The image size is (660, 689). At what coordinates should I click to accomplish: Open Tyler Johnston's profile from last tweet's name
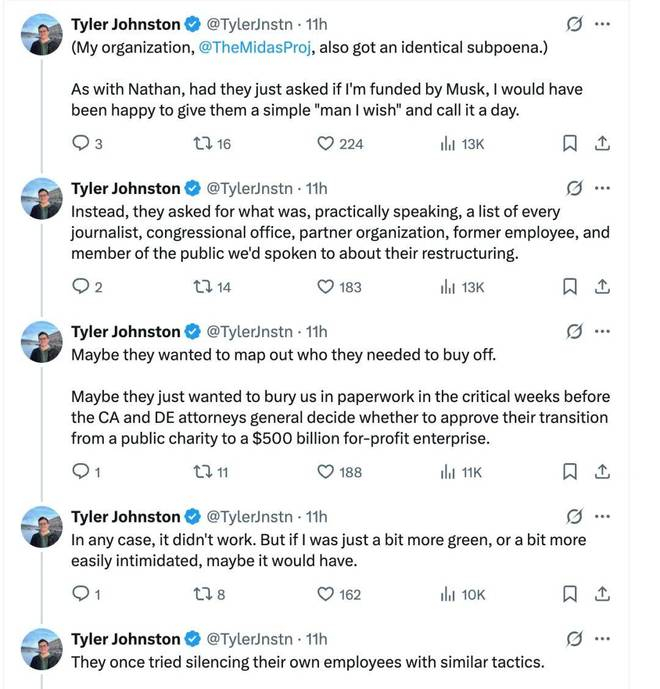[x=126, y=638]
